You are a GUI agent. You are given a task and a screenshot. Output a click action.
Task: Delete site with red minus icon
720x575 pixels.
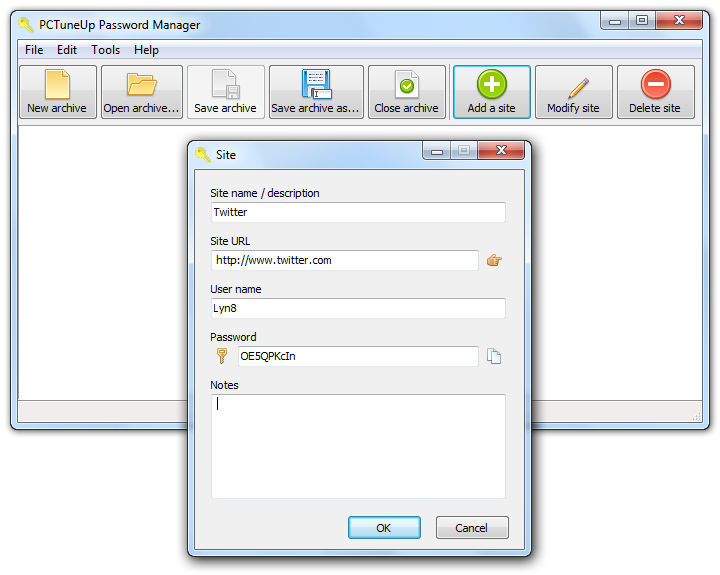tap(655, 92)
